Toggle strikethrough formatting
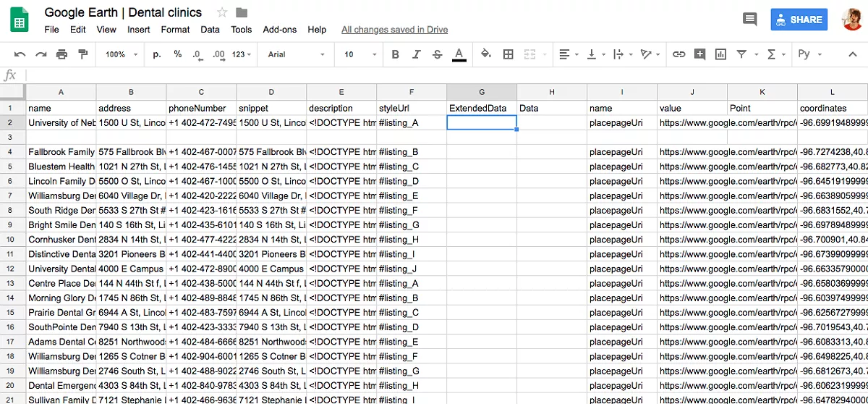Image resolution: width=868 pixels, height=404 pixels. tap(437, 54)
